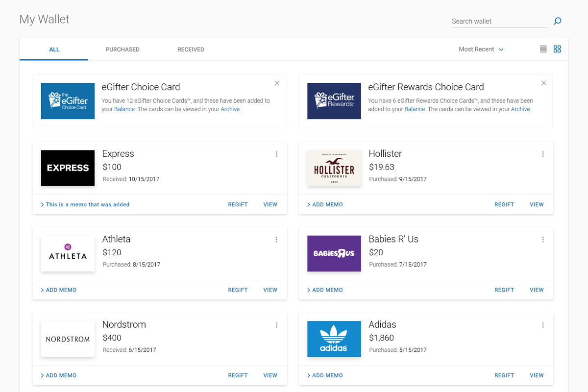Screen dimensions: 588x392
Task: Click the Adidas card logo
Action: tap(334, 339)
